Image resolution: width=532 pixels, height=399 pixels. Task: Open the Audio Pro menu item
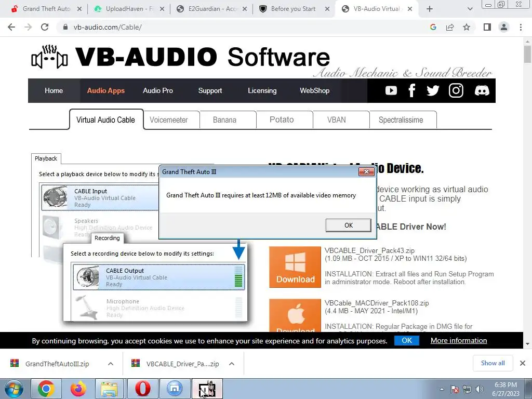[158, 90]
